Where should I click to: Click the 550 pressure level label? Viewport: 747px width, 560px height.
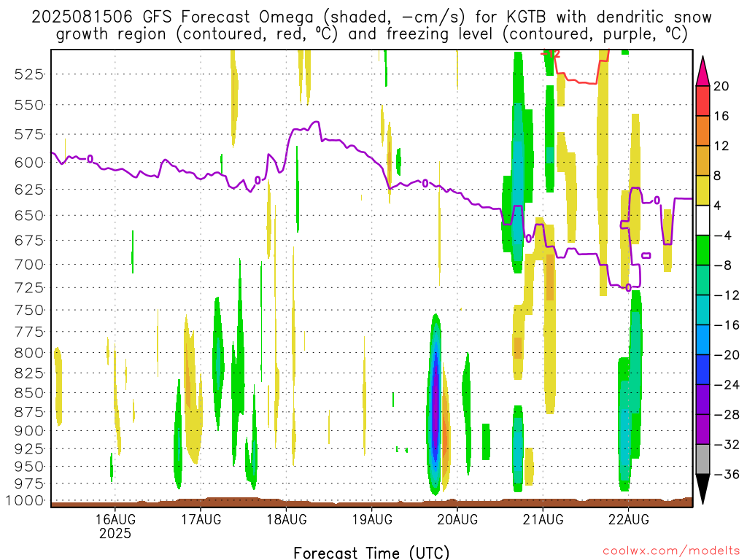point(28,105)
